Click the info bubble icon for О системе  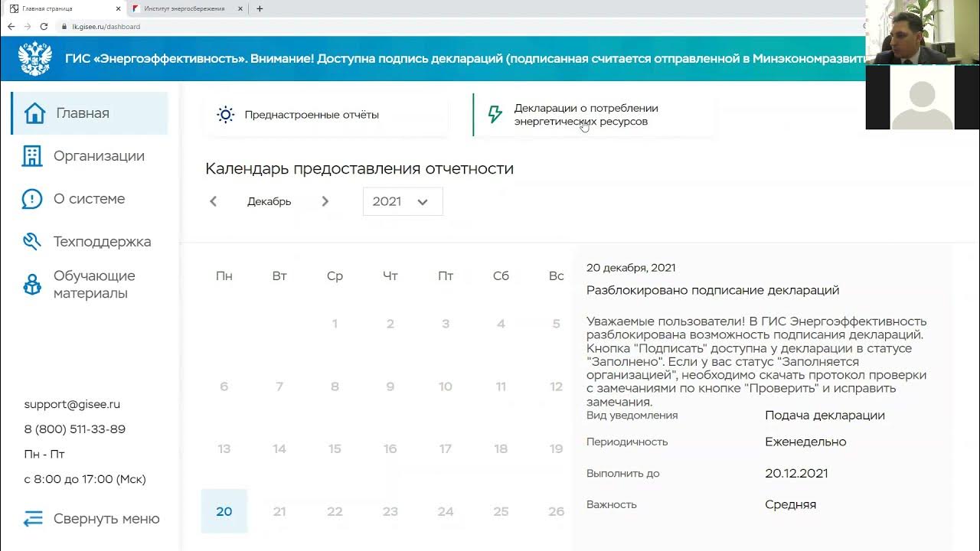coord(32,199)
